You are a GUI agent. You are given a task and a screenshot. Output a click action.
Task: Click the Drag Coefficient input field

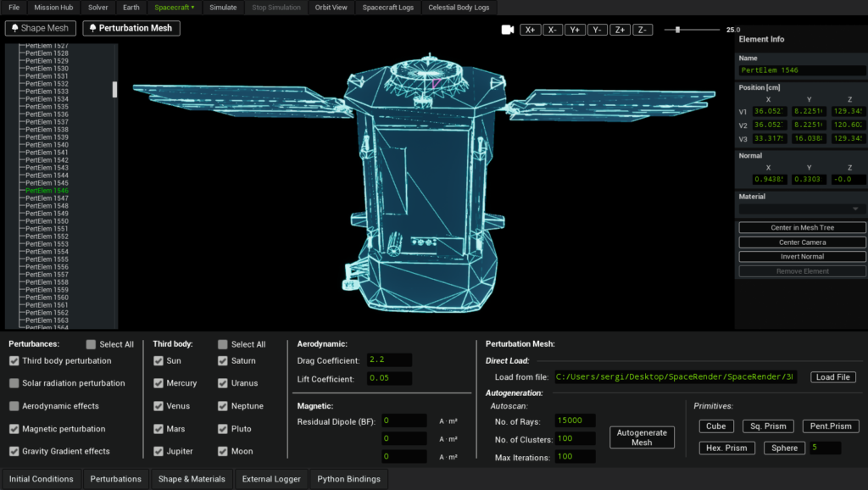click(389, 361)
